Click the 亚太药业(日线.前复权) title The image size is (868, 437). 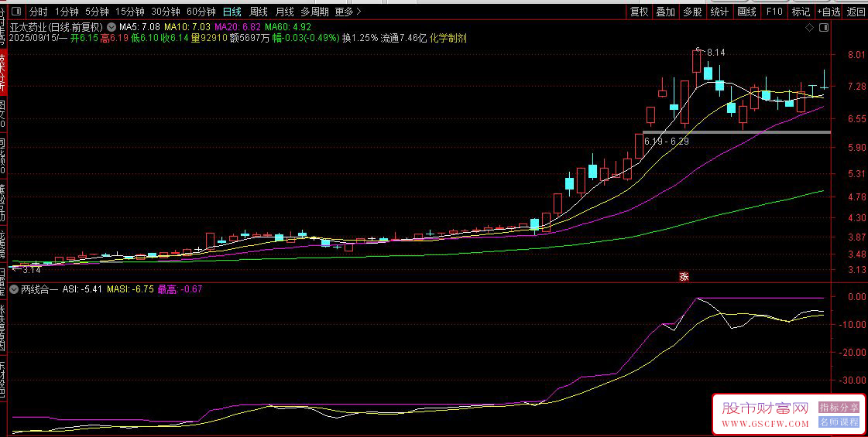(x=57, y=26)
